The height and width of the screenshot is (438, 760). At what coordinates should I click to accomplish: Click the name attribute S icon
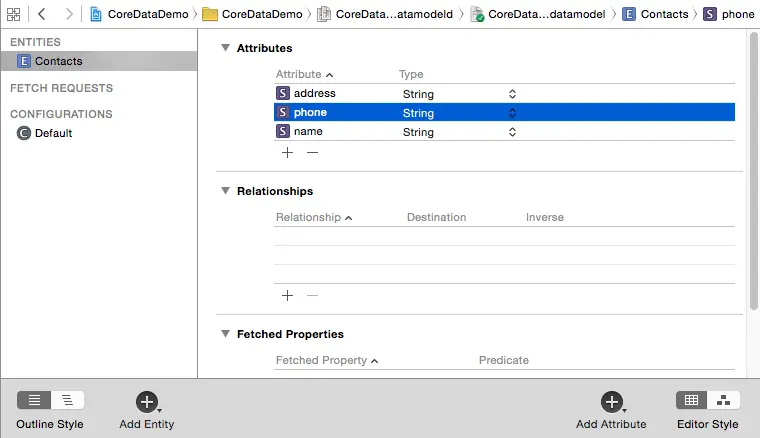click(283, 131)
